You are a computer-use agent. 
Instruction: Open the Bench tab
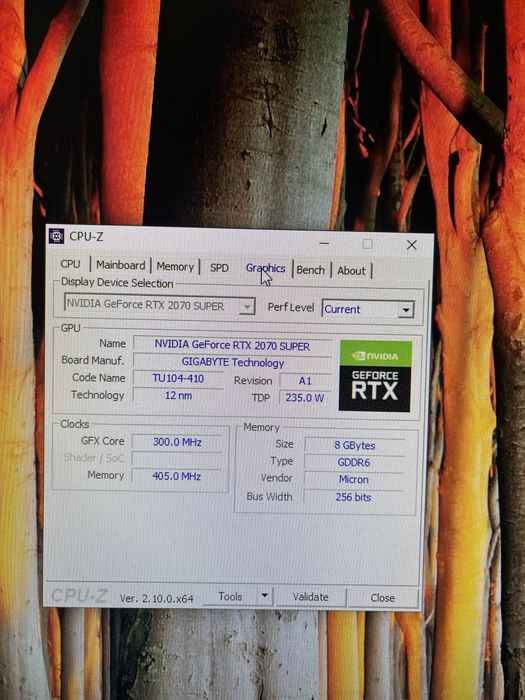tap(310, 270)
